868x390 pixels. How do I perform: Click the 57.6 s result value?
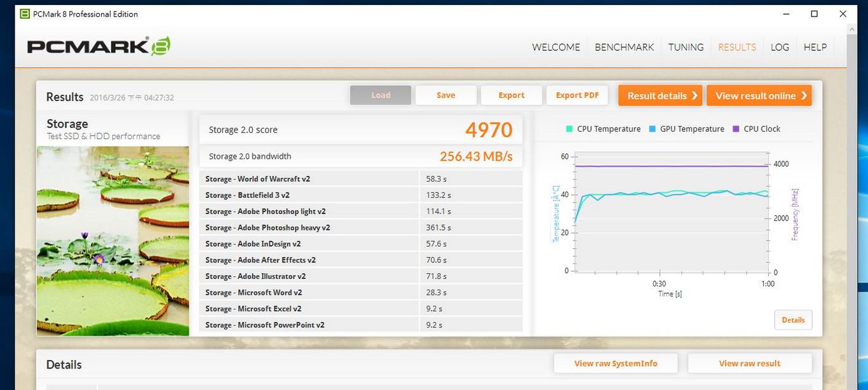tap(437, 244)
